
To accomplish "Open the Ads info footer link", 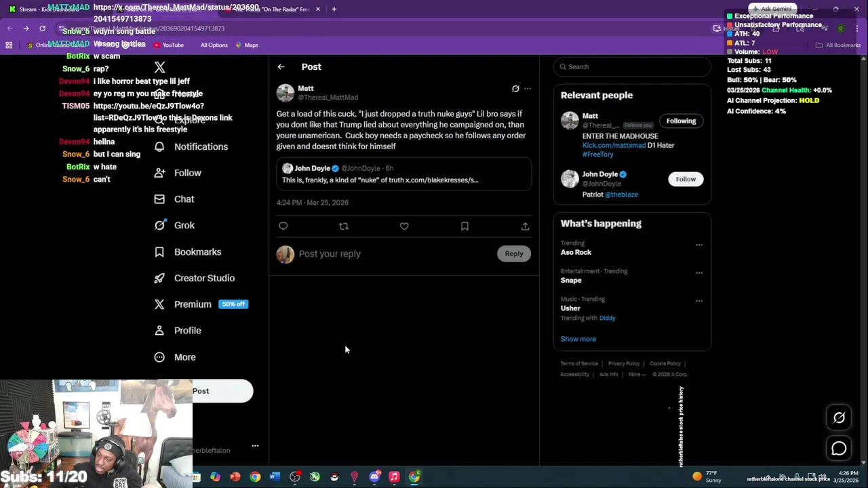I will click(x=609, y=375).
